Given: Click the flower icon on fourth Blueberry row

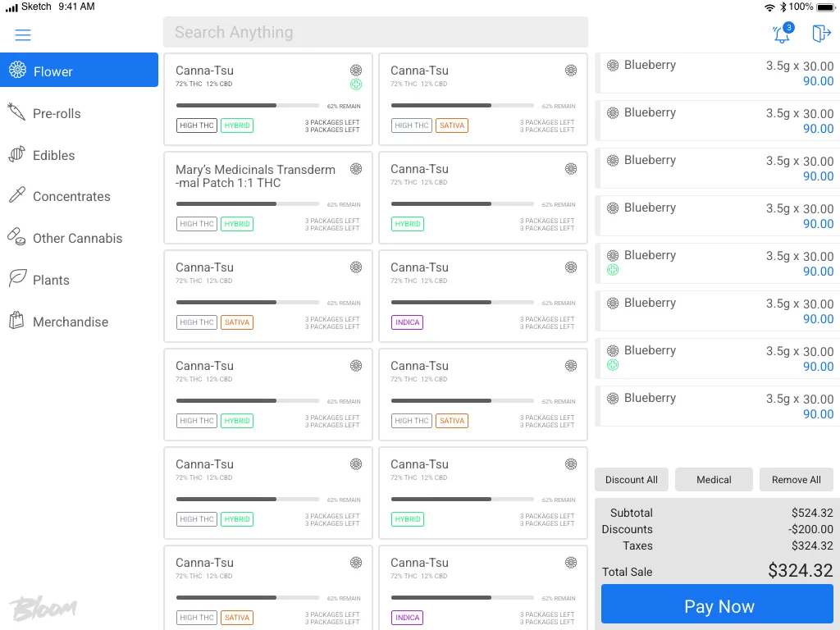Looking at the screenshot, I should tap(613, 208).
